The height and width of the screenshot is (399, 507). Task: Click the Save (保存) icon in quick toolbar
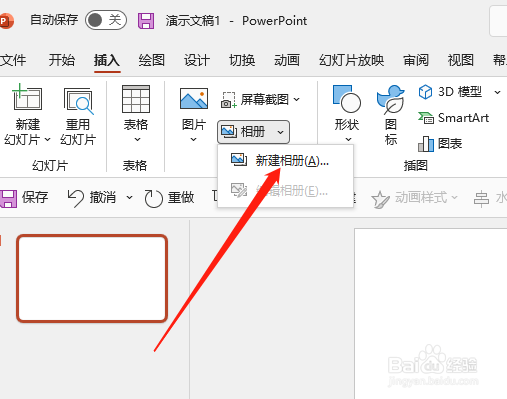(x=8, y=199)
